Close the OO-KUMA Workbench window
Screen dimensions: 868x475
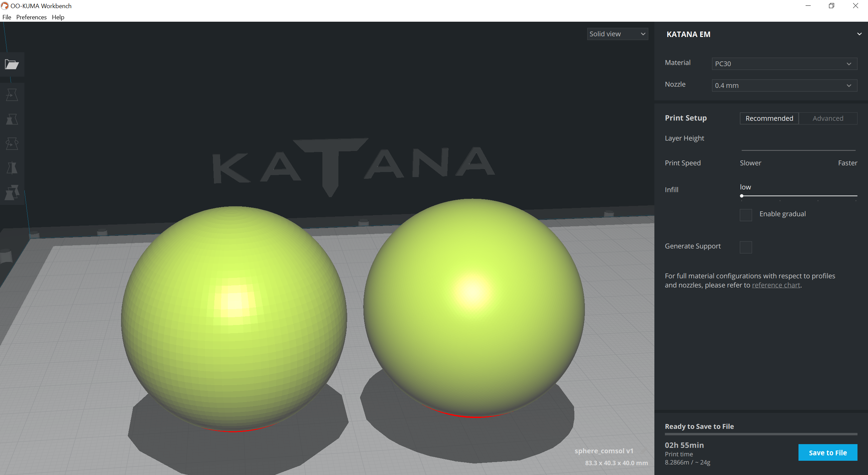855,6
